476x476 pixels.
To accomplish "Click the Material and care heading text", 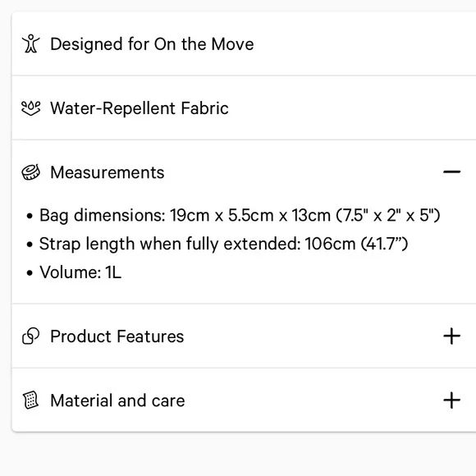I will [x=118, y=400].
